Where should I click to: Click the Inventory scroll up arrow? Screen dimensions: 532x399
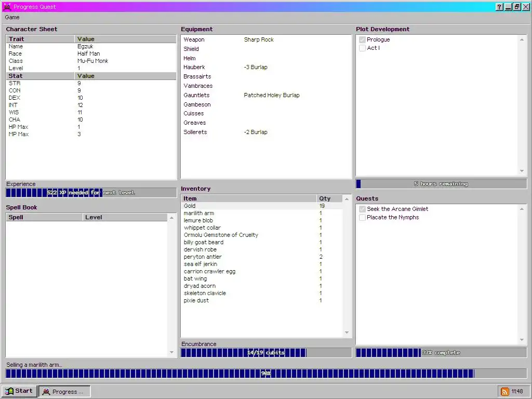347,199
